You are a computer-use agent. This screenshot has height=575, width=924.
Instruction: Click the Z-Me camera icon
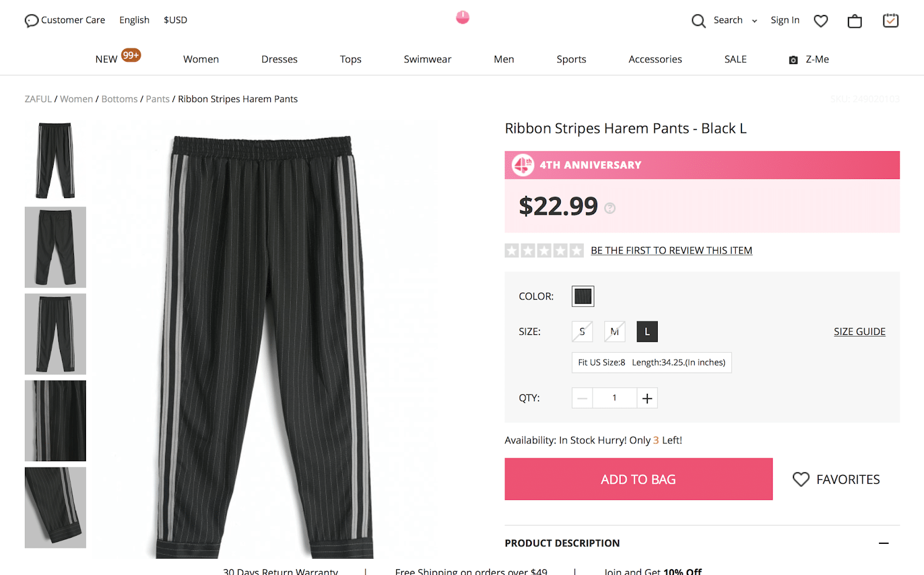pos(793,60)
